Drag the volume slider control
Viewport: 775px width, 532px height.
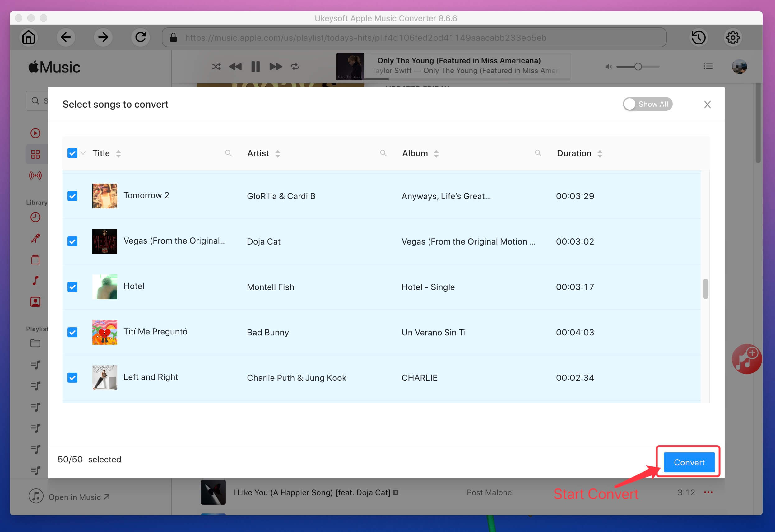point(638,67)
